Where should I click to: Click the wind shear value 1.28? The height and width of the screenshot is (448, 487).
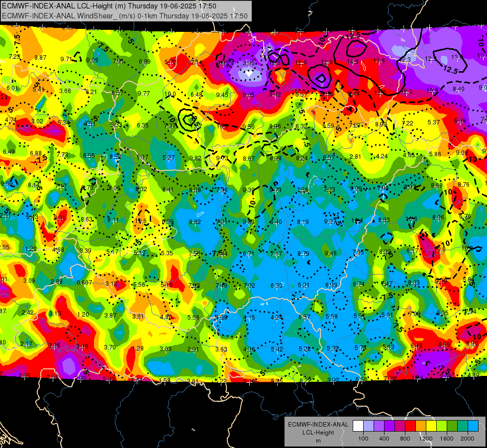[x=138, y=348]
